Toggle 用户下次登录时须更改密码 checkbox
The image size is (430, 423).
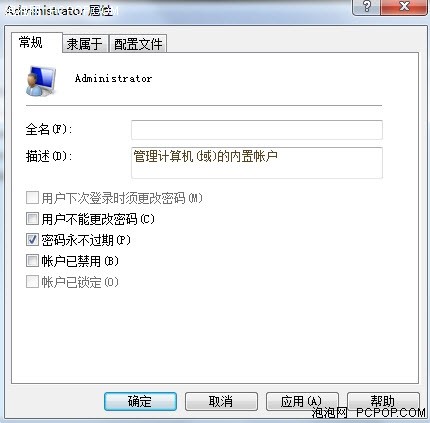[32, 198]
